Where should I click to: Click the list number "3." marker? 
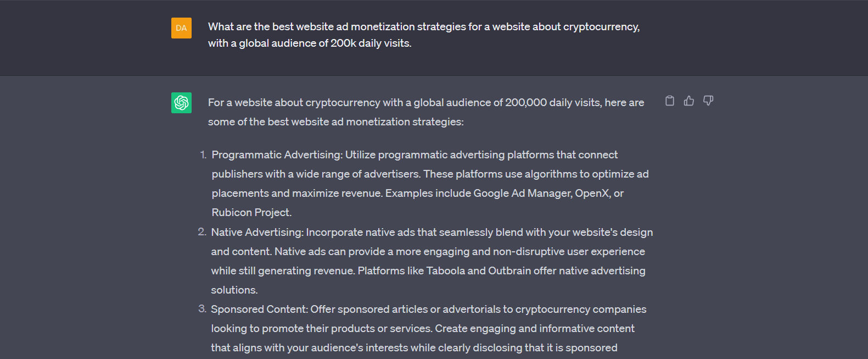point(202,310)
